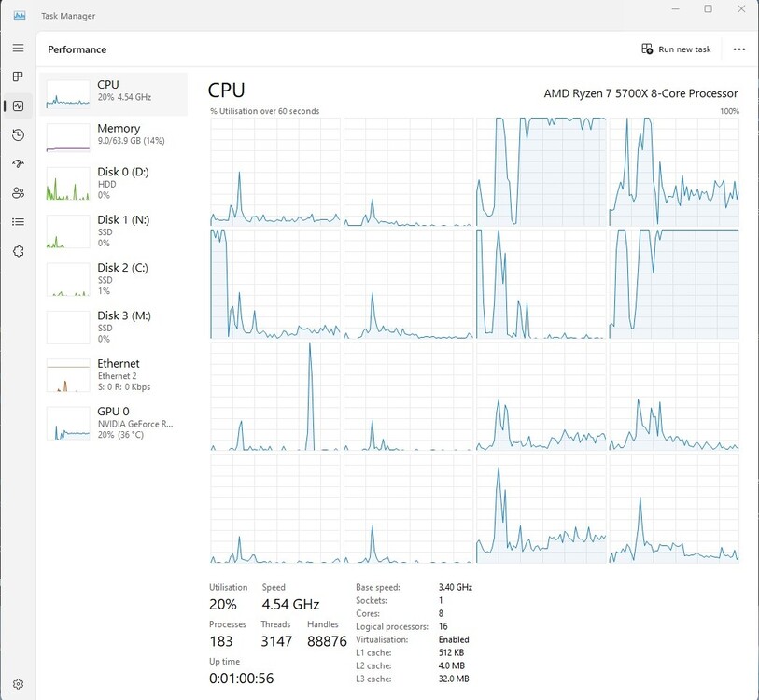Open the Startup apps icon
This screenshot has width=759, height=700.
[18, 163]
